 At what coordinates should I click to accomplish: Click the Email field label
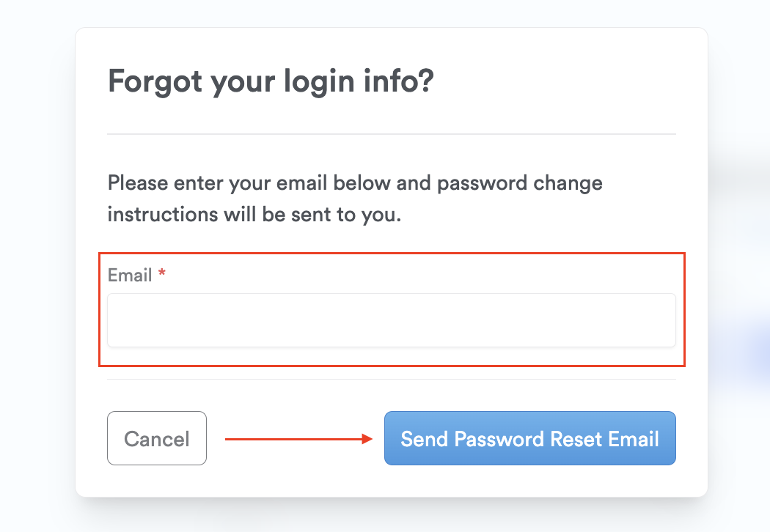[130, 276]
